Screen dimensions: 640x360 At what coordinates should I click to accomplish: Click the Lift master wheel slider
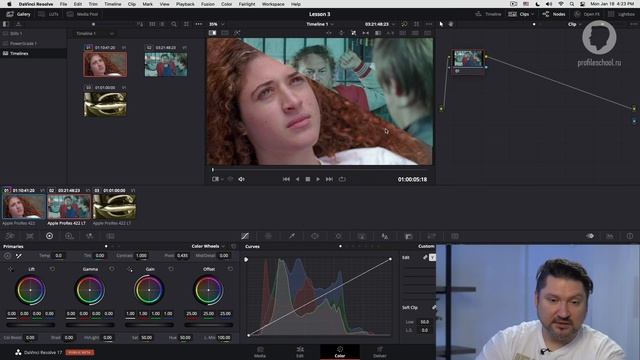[x=31, y=325]
